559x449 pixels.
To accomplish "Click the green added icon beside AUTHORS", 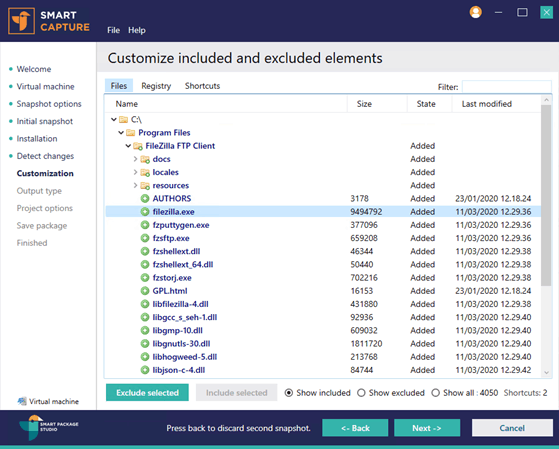I will point(145,199).
